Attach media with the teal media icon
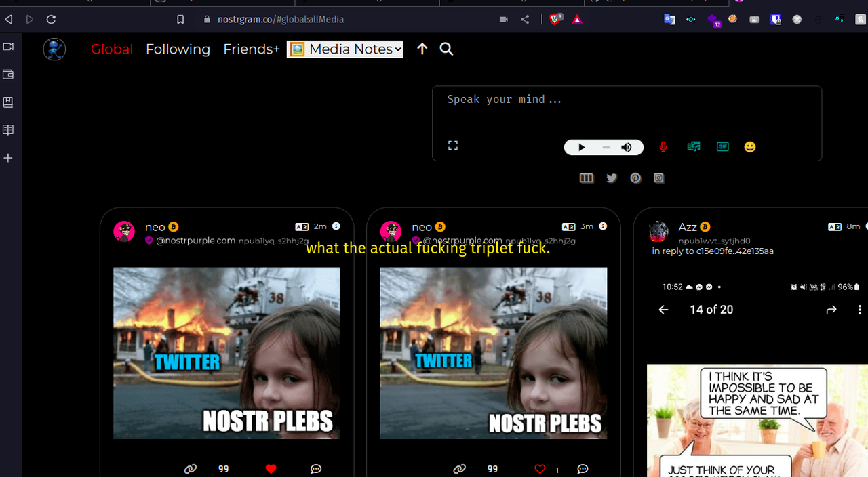The height and width of the screenshot is (477, 868). click(x=693, y=146)
